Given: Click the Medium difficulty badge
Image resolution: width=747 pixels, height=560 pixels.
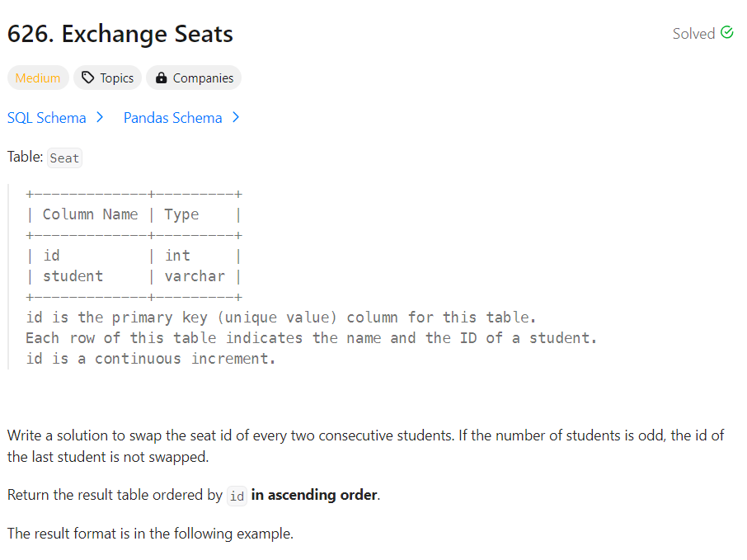Looking at the screenshot, I should (38, 78).
